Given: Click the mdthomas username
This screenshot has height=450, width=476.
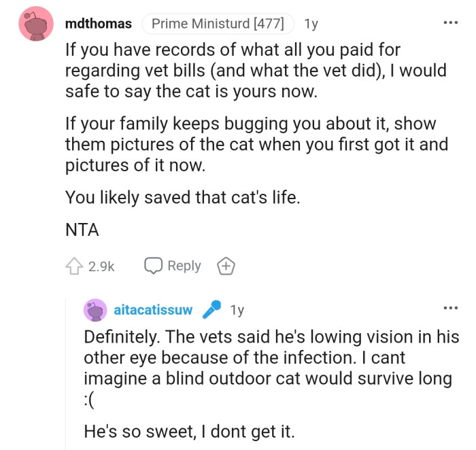Looking at the screenshot, I should click(99, 24).
